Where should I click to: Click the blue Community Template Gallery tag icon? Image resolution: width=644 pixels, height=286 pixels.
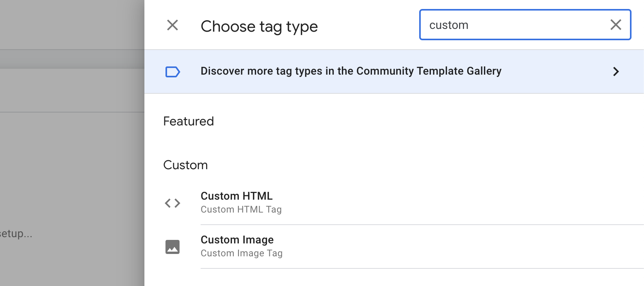[x=173, y=72]
